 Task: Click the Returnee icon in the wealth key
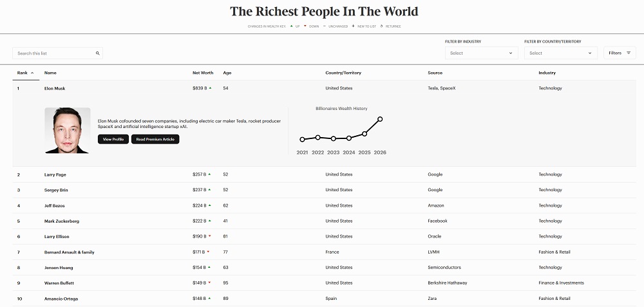382,26
